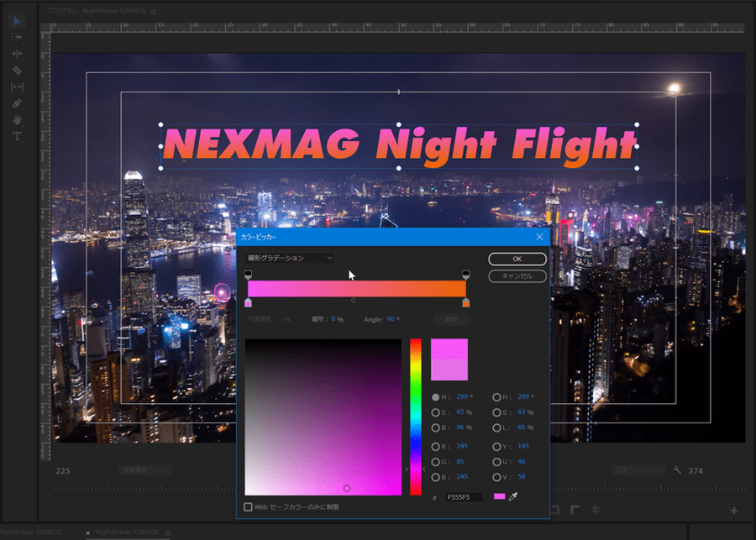Select the S radio button in HSB
The height and width of the screenshot is (540, 756).
[x=435, y=412]
